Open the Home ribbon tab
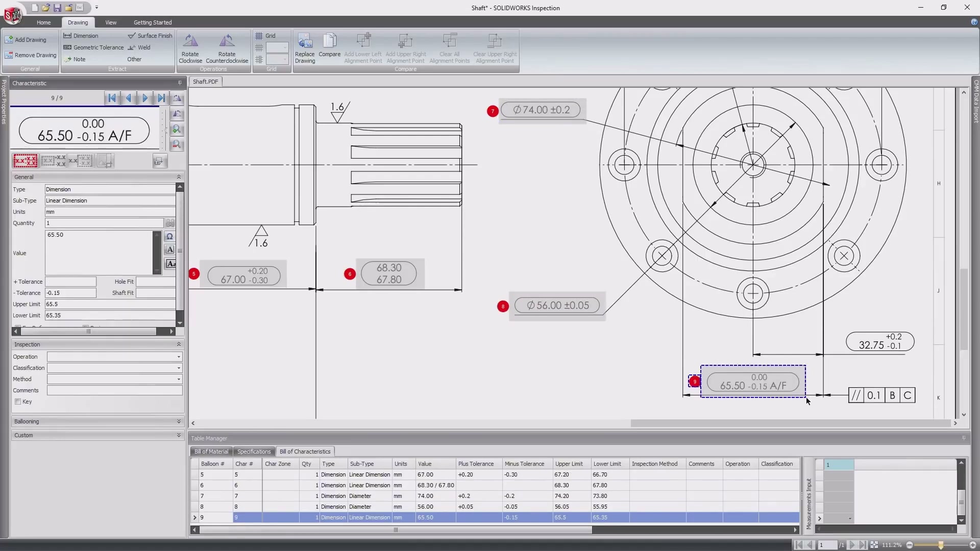 [x=43, y=22]
